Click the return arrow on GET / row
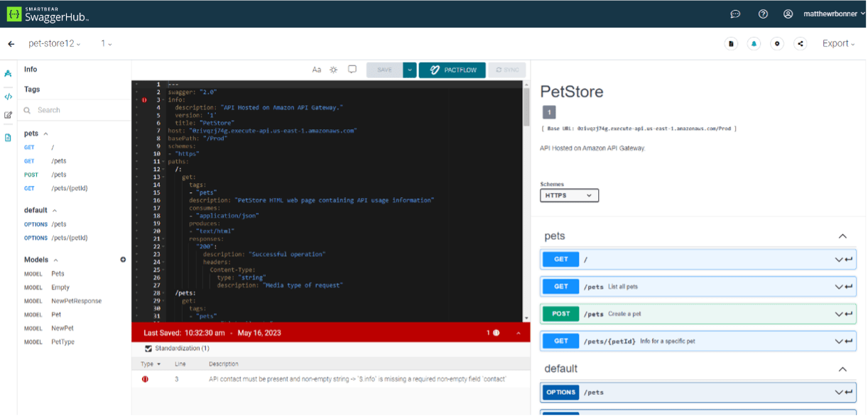The width and height of the screenshot is (868, 418). point(849,260)
